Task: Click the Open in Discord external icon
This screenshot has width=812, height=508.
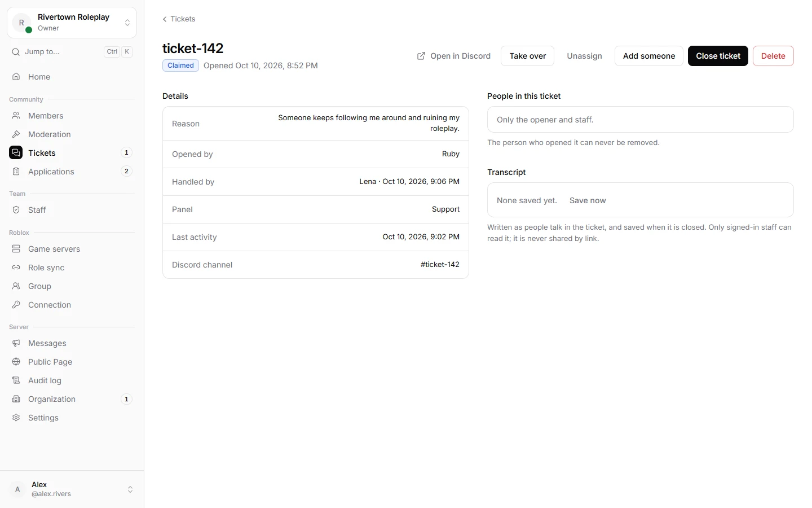Action: pos(421,56)
